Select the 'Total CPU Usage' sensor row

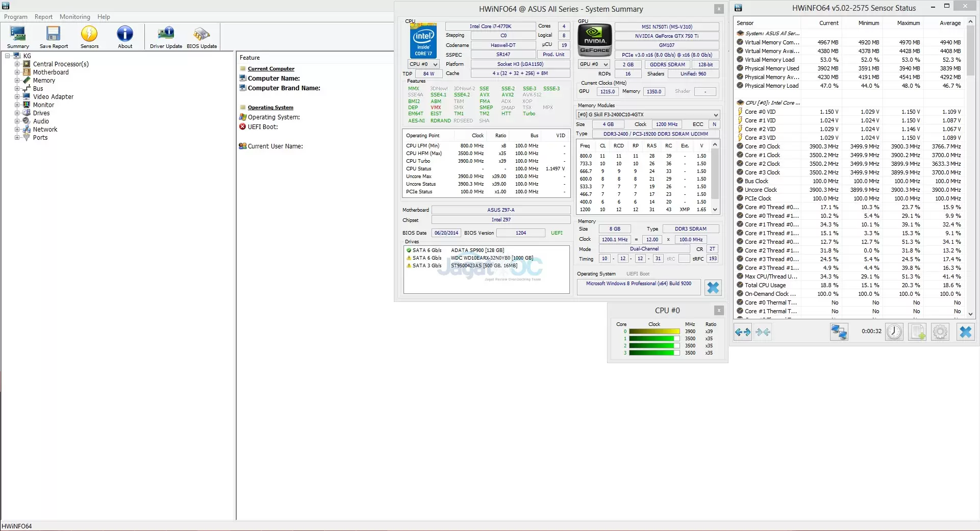[x=849, y=285]
